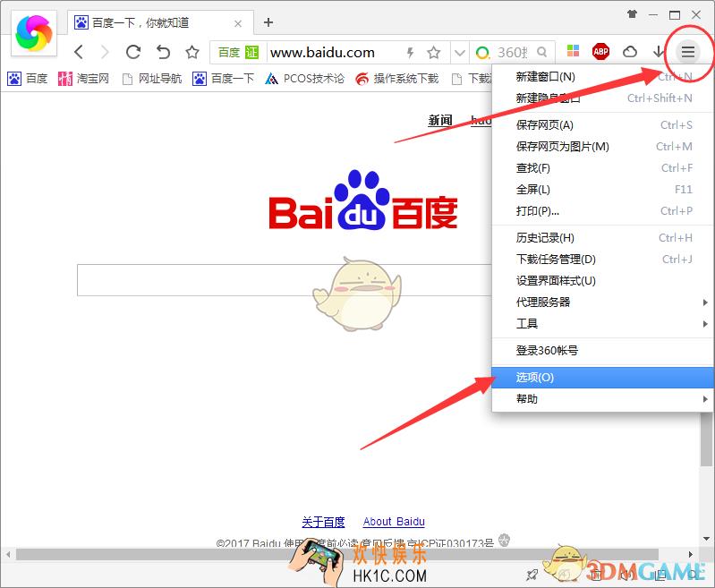Select 新建窗口(N) menu item
Screen dimensions: 715x588
point(603,77)
